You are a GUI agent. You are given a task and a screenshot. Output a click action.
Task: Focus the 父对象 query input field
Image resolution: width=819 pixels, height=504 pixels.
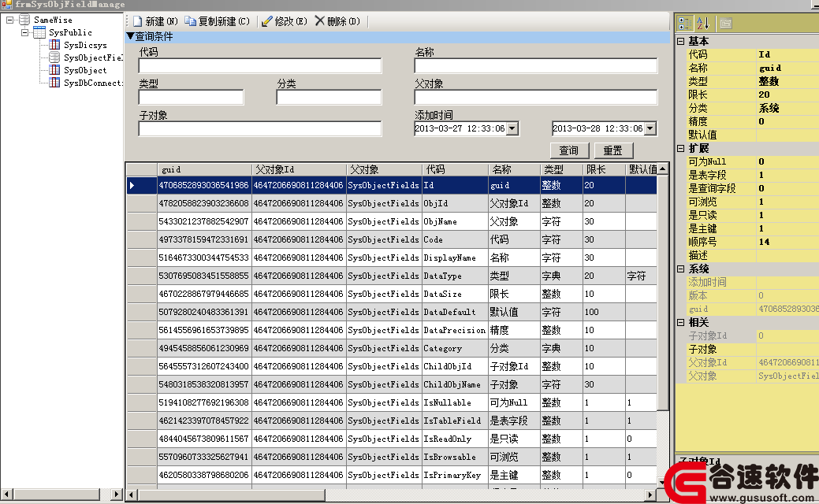(x=535, y=97)
